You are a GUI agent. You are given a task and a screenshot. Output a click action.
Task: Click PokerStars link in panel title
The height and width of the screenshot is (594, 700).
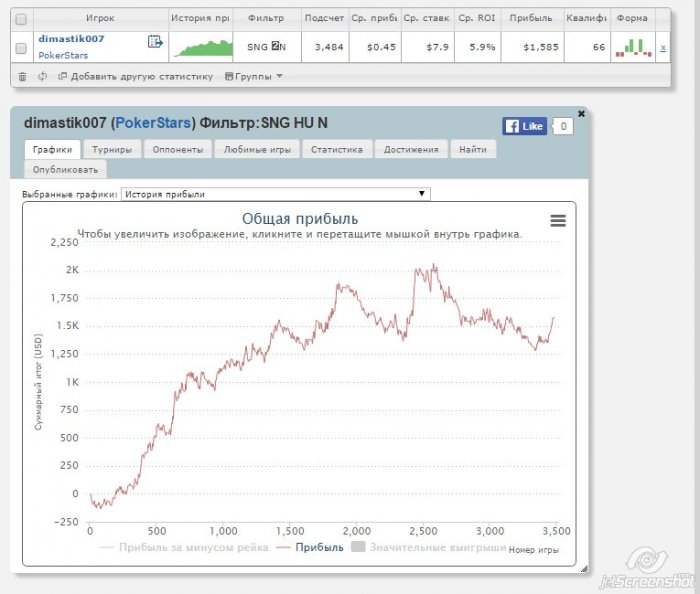tap(153, 123)
